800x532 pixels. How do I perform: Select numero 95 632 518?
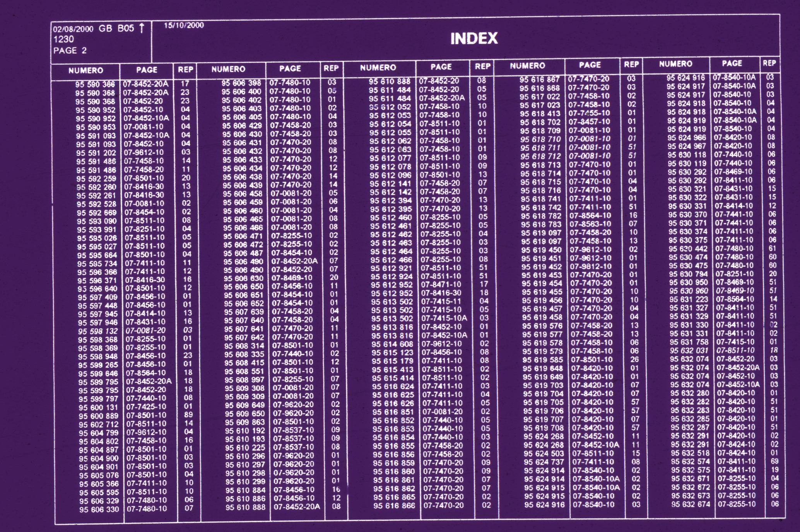coord(691,453)
